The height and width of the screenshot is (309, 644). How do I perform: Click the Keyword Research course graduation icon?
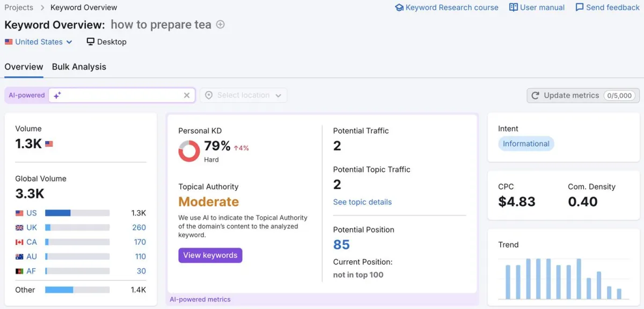point(399,8)
